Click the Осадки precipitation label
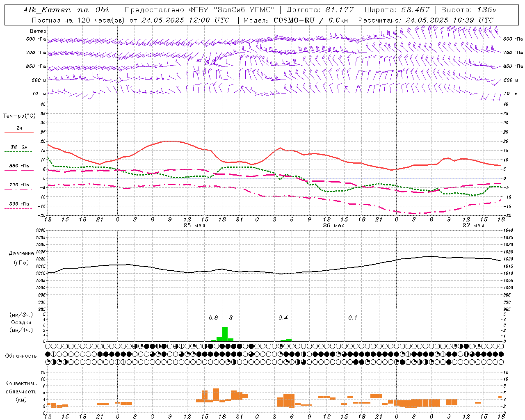This screenshot has height=420, width=525. [21, 322]
